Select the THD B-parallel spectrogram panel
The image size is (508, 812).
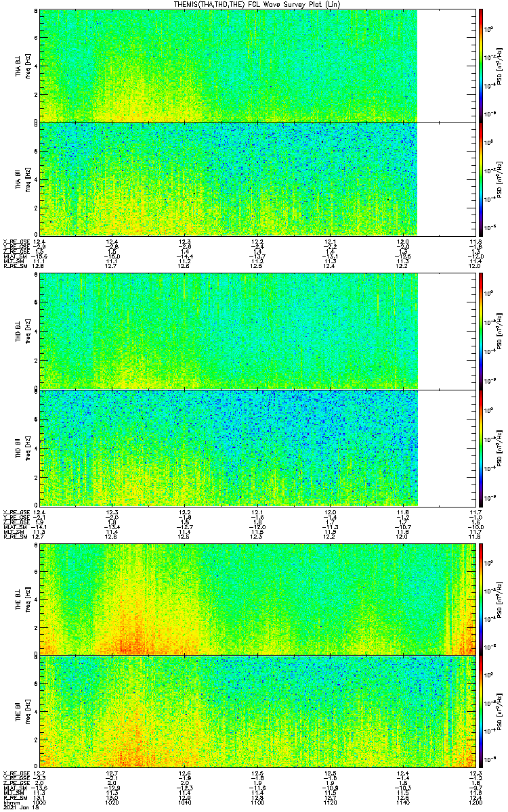point(228,448)
